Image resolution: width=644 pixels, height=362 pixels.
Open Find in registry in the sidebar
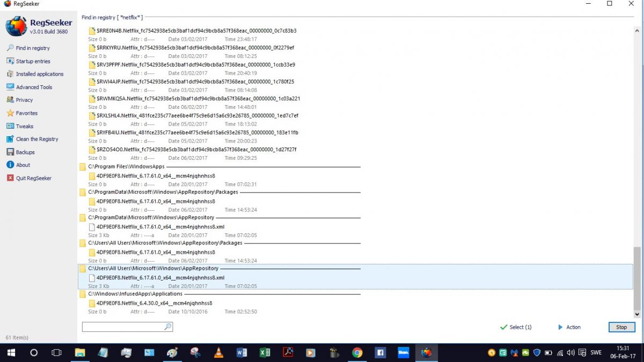pos(33,48)
